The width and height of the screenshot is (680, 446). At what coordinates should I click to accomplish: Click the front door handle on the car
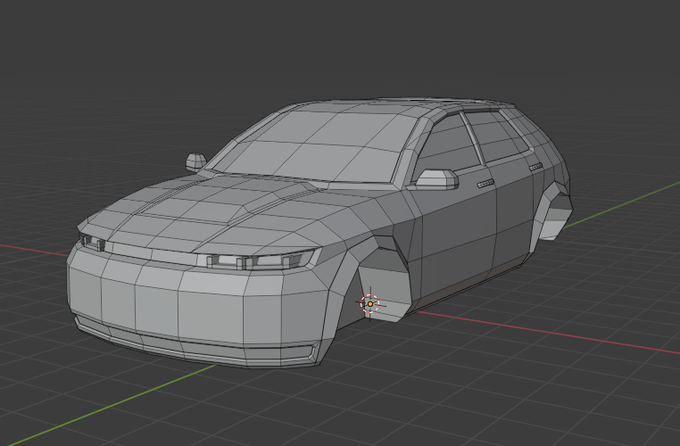pos(485,184)
